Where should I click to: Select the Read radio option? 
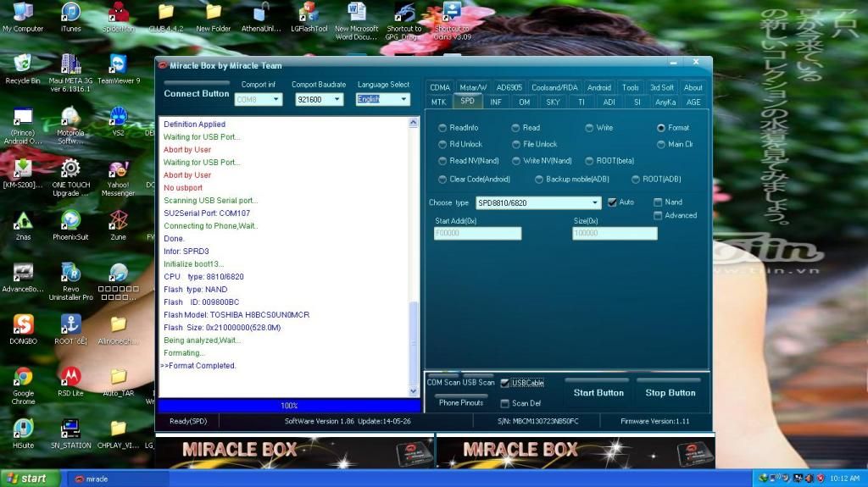[515, 128]
